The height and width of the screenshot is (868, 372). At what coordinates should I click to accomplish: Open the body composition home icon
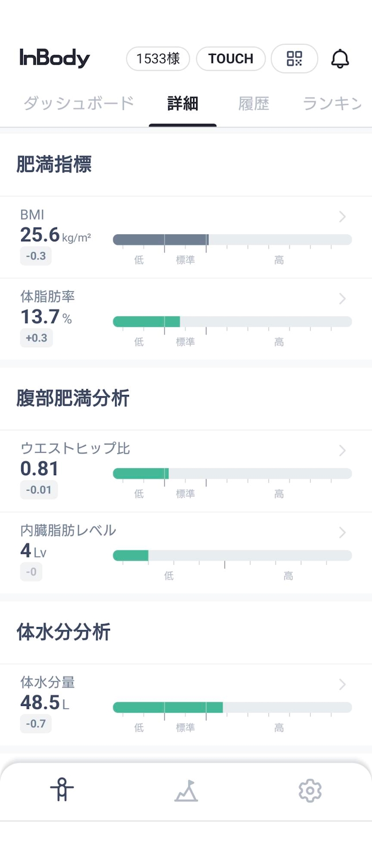tap(62, 790)
